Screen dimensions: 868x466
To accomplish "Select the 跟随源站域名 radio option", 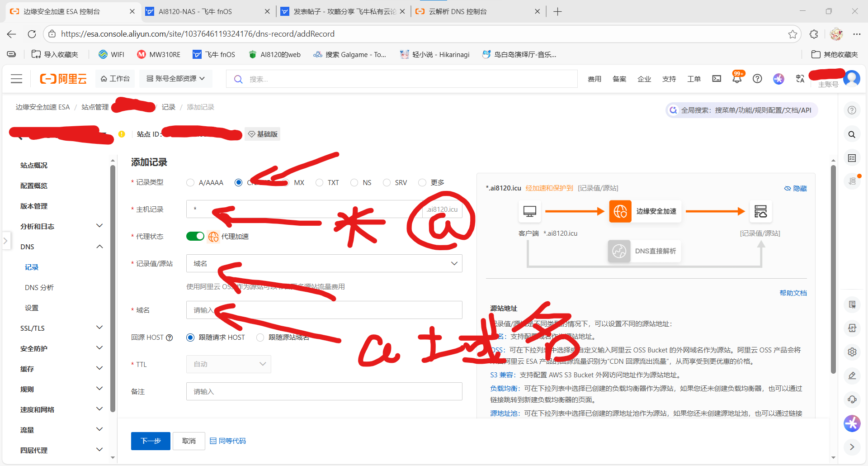I will (x=260, y=338).
